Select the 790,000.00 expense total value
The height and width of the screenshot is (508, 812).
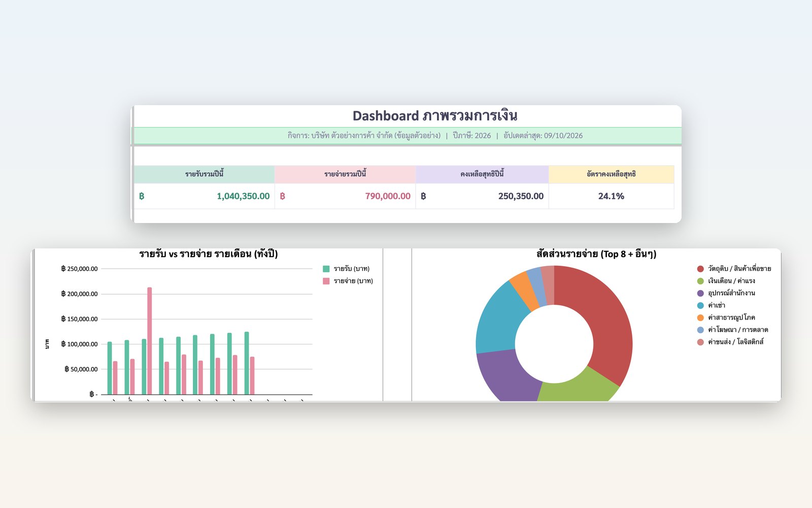[388, 196]
